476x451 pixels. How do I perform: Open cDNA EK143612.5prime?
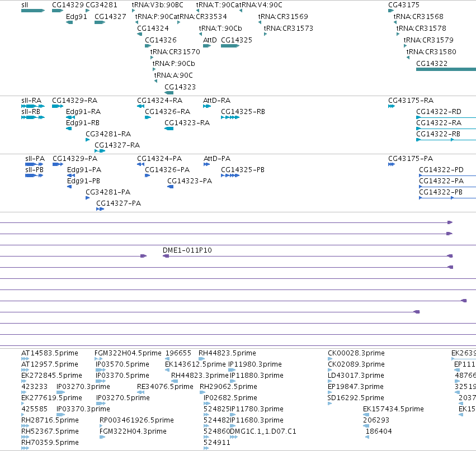click(167, 370)
